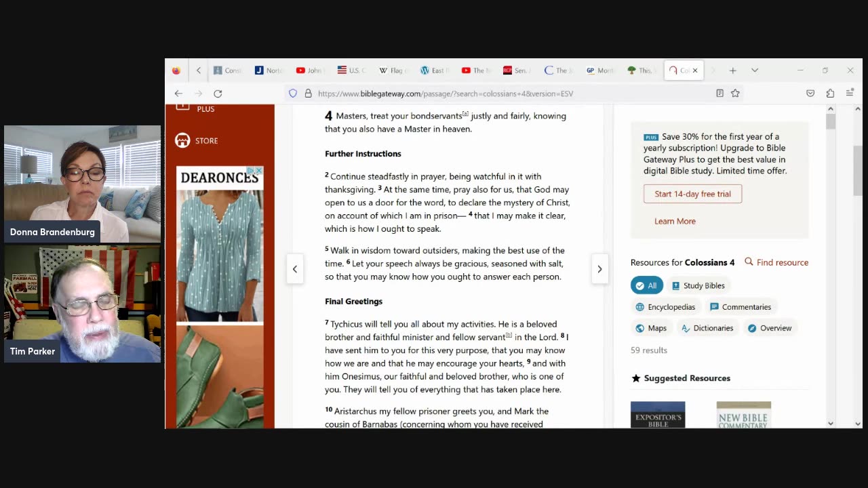Open footnote b after fellow servant
868x488 pixels.
pos(509,335)
